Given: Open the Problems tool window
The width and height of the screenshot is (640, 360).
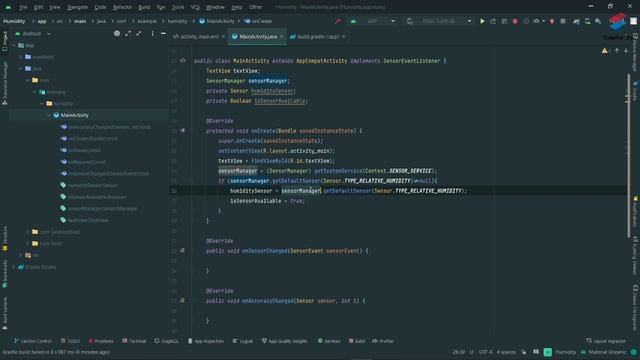Looking at the screenshot, I should click(101, 341).
